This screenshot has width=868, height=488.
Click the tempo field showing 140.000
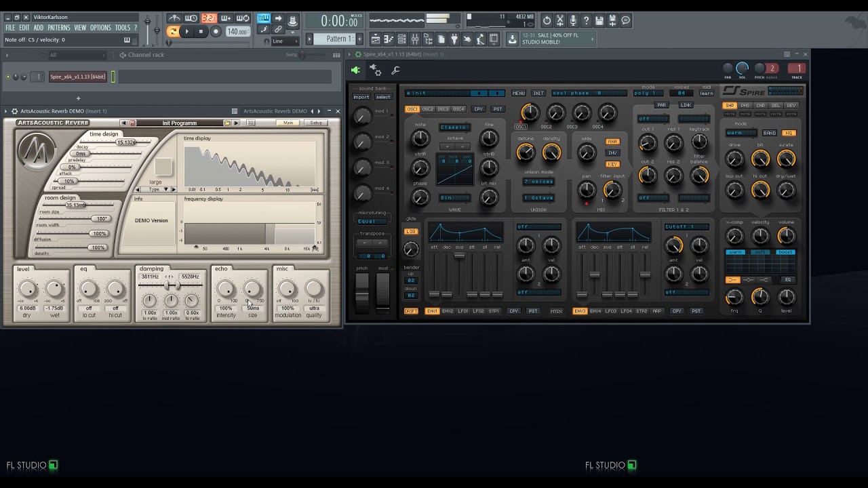(x=237, y=32)
